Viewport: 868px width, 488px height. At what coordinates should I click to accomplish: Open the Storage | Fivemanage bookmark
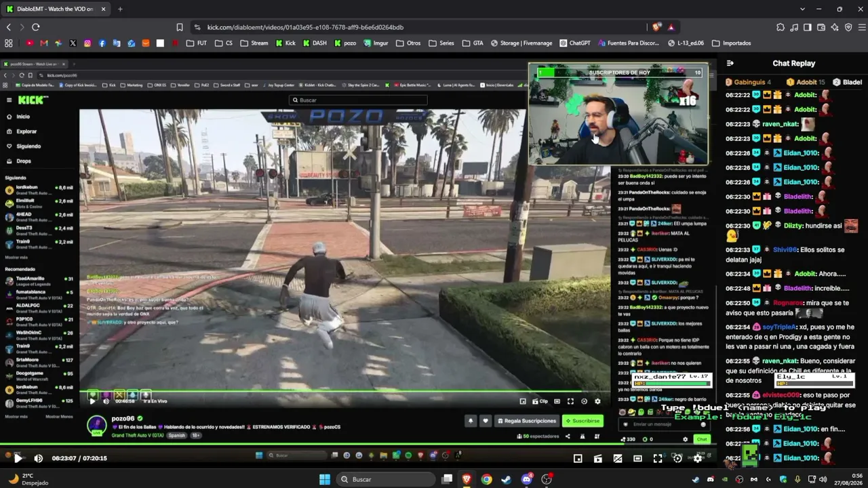point(521,43)
